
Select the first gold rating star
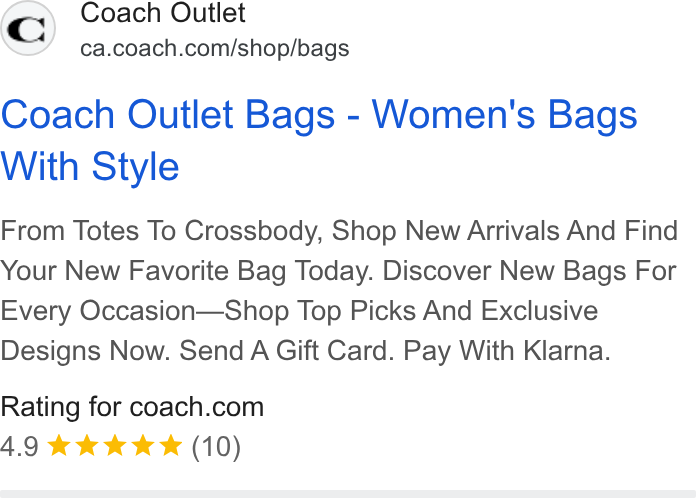(59, 445)
